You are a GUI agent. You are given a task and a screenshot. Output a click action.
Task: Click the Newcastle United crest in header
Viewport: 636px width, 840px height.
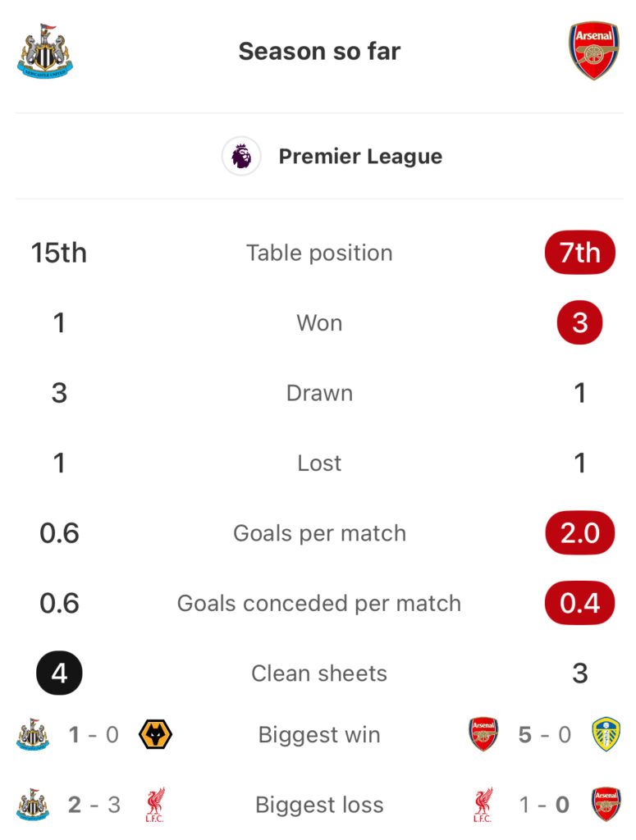tap(45, 52)
